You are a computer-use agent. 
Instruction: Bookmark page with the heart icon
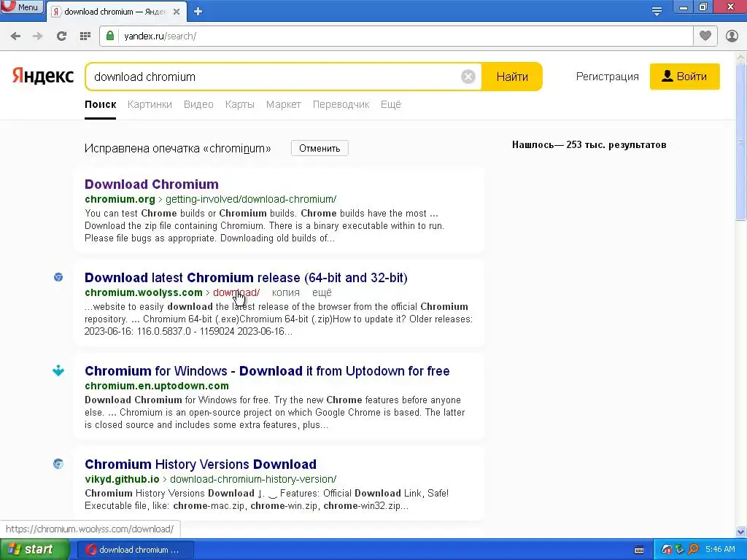[x=705, y=36]
